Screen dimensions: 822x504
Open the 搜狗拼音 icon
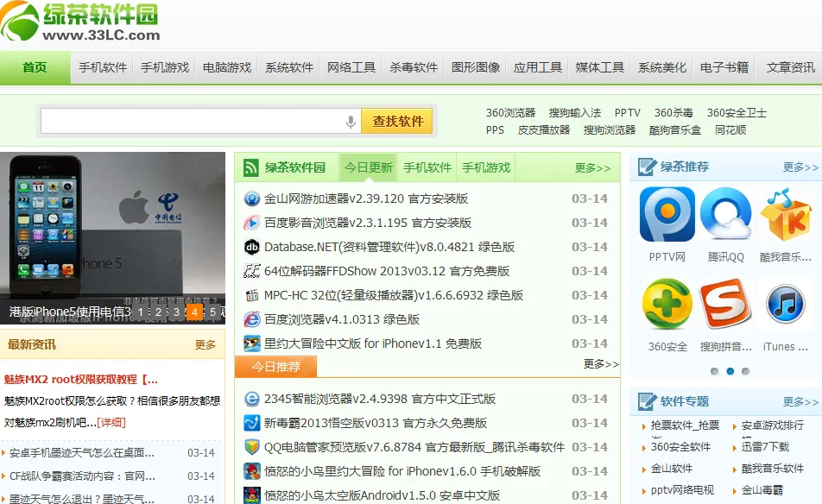726,305
